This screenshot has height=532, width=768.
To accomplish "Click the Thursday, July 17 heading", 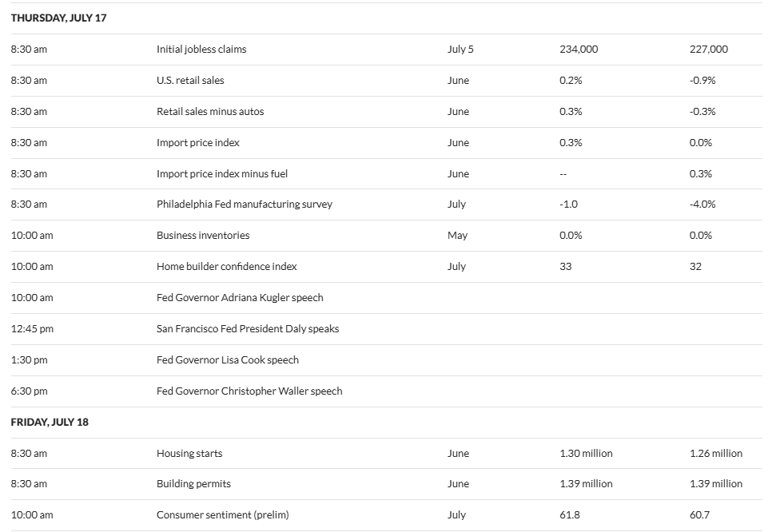I will tap(59, 18).
